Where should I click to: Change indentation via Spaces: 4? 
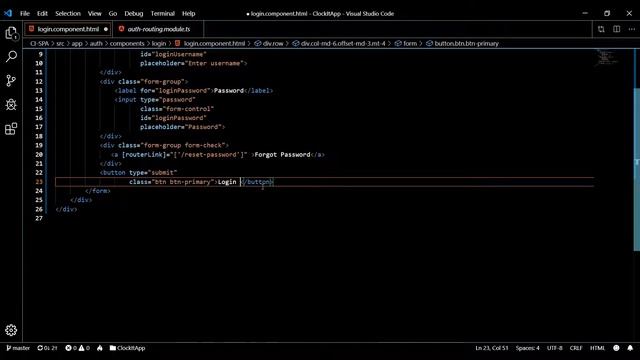[527, 348]
